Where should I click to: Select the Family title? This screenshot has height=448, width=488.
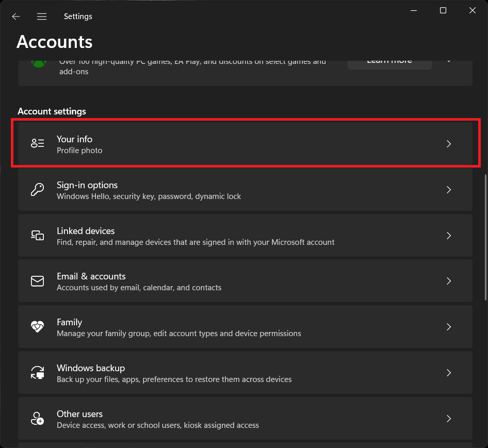pyautogui.click(x=70, y=322)
